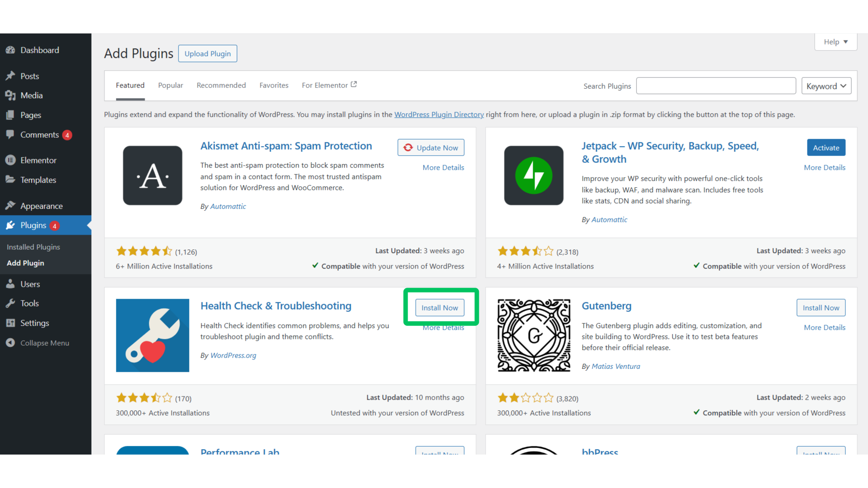Click the Health Check star rating
868x488 pixels.
144,398
